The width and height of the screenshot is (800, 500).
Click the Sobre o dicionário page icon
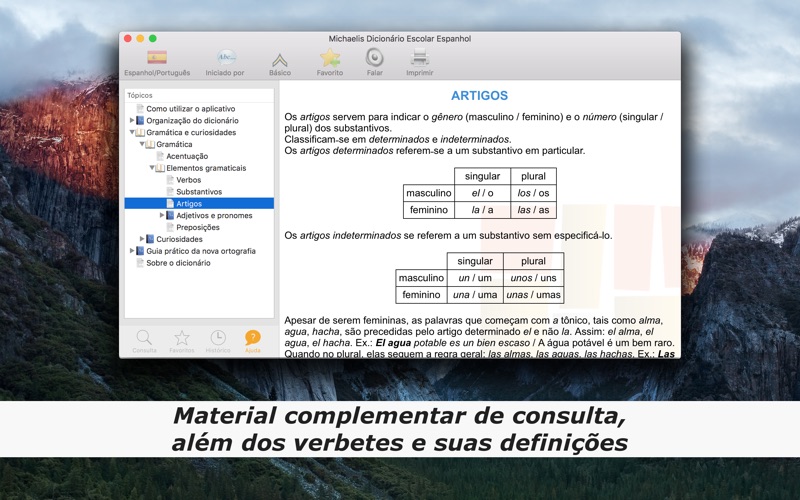pos(140,263)
